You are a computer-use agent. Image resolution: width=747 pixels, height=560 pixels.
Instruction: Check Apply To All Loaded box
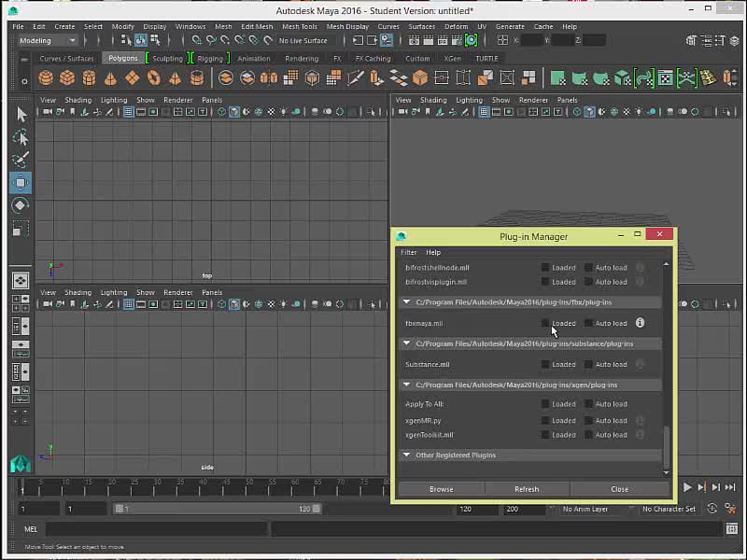click(x=545, y=404)
